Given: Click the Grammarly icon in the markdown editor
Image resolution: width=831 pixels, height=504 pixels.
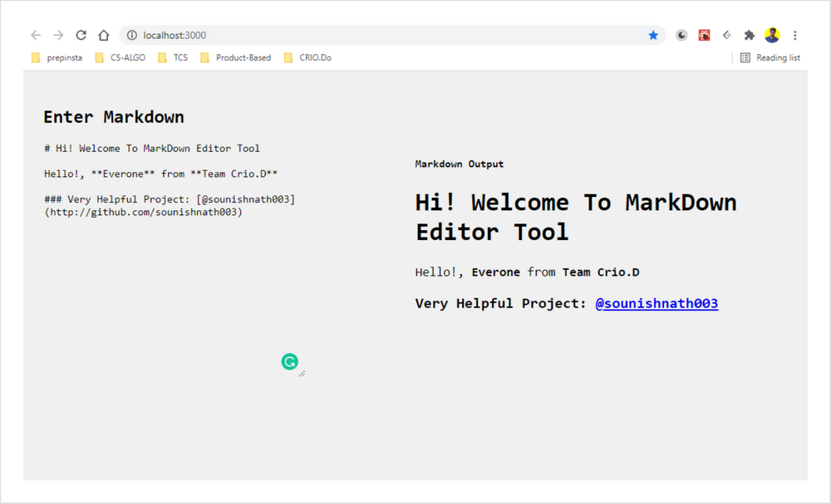Looking at the screenshot, I should [290, 362].
